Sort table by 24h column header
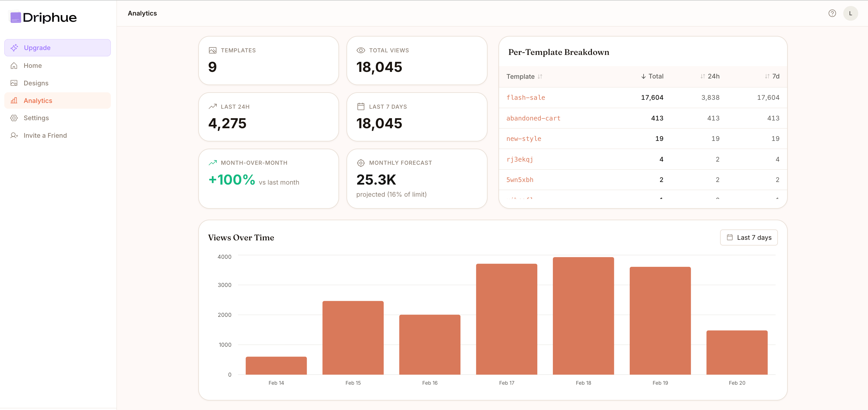This screenshot has height=410, width=868. (710, 76)
